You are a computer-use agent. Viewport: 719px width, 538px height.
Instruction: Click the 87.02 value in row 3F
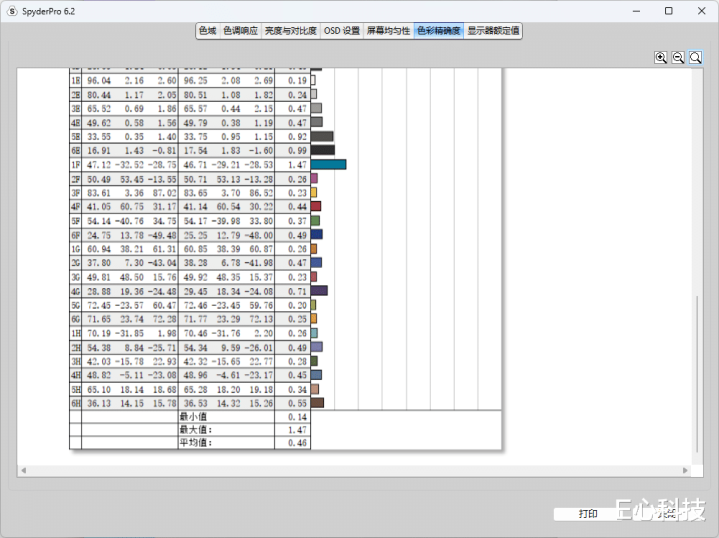[165, 193]
